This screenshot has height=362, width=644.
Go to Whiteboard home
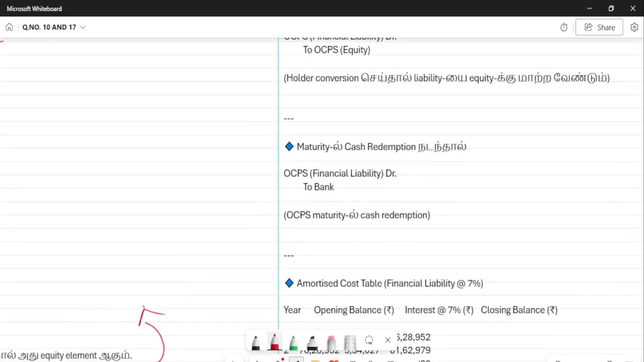coord(9,27)
